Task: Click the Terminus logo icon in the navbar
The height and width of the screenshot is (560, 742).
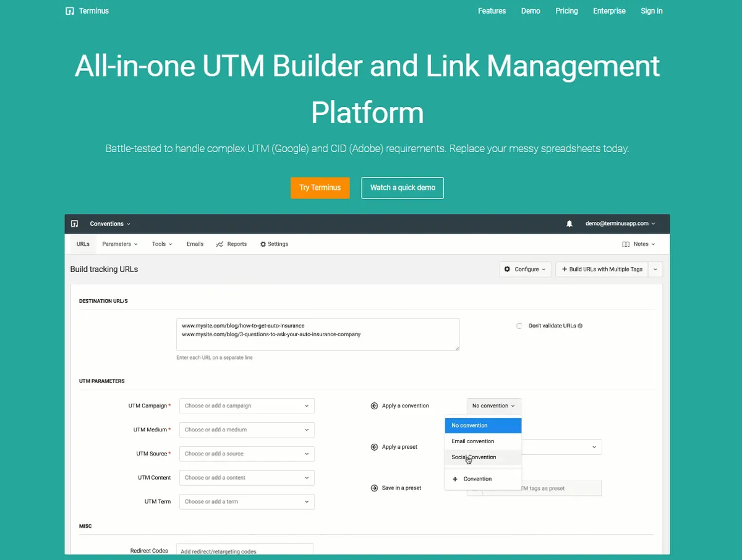Action: [x=69, y=11]
